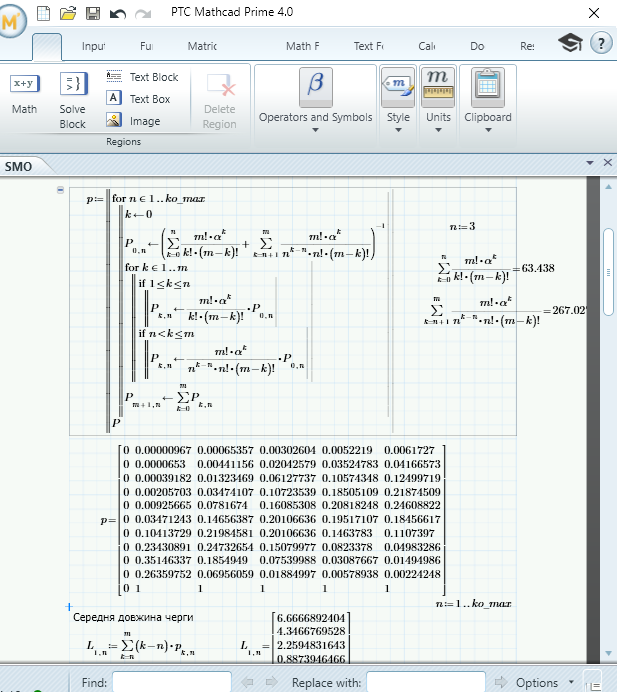The width and height of the screenshot is (618, 692).
Task: Switch to the Matrices ribbon tab
Action: pos(202,46)
